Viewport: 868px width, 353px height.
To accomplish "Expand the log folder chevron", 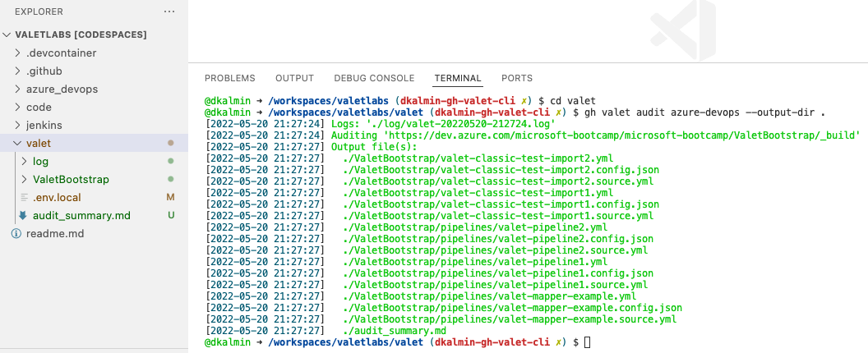I will pos(24,162).
